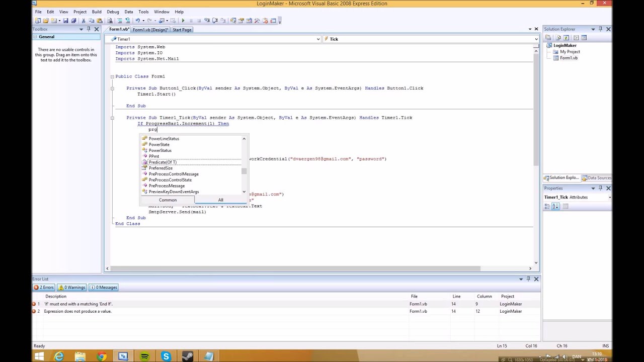644x362 pixels.
Task: Click View Code in the Solution Explorer toolbar
Action: pos(575,38)
